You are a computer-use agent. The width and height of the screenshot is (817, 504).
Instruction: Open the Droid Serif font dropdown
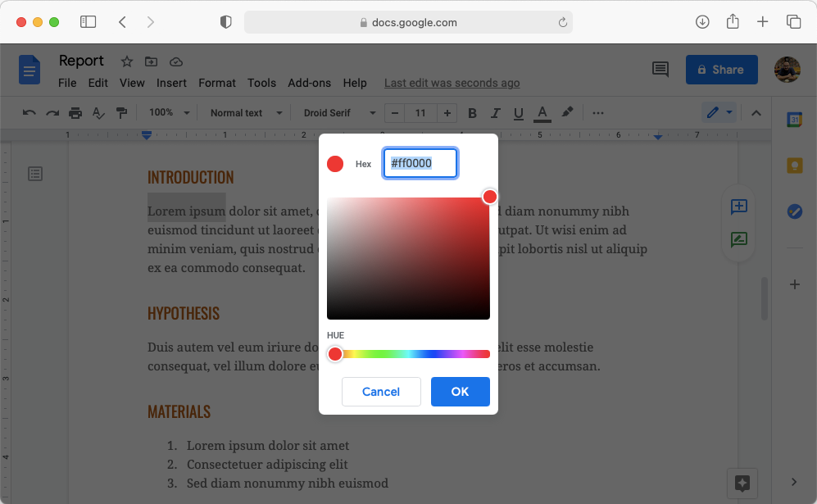coord(336,112)
